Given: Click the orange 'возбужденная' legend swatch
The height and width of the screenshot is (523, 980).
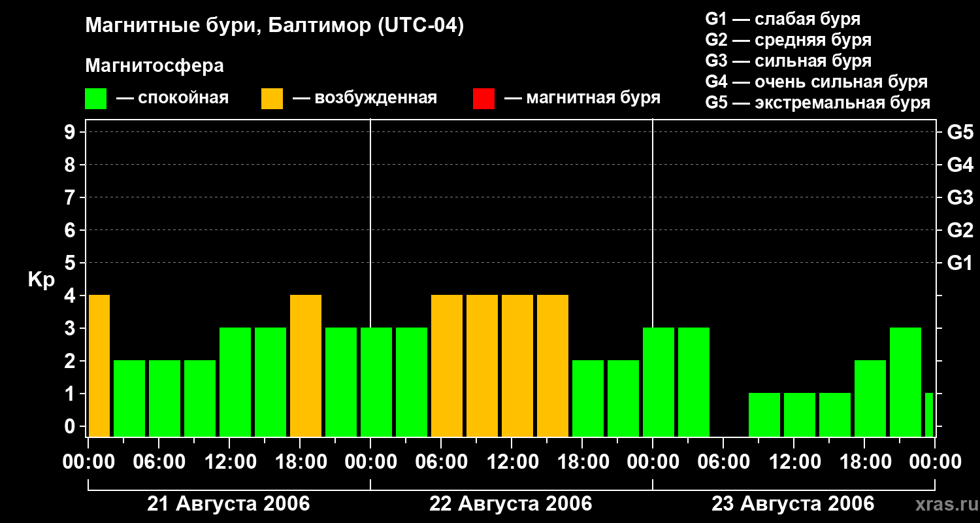Looking at the screenshot, I should coord(272,98).
